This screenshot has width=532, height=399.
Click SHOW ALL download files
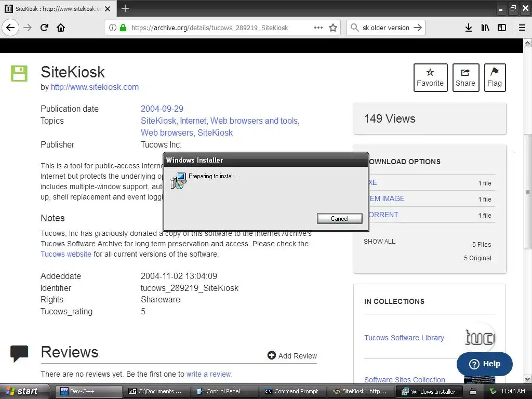[379, 242]
